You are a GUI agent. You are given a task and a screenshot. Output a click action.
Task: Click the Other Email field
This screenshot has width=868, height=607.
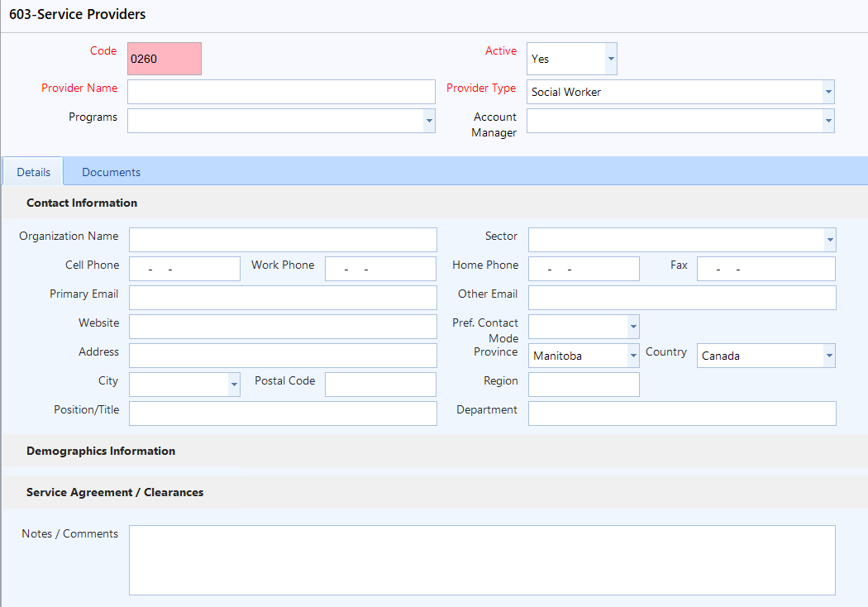click(x=682, y=298)
